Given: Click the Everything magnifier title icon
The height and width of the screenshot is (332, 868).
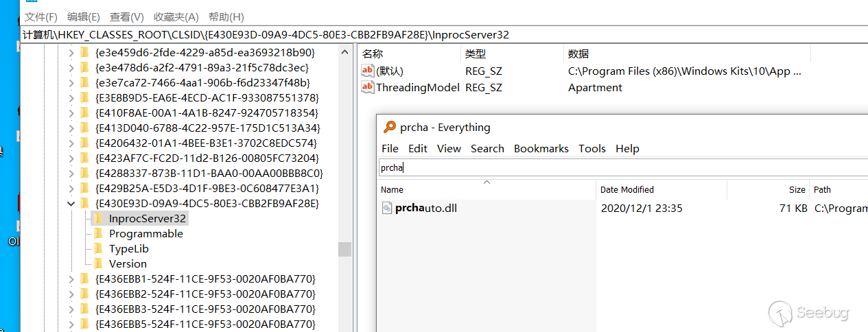Looking at the screenshot, I should click(x=389, y=127).
